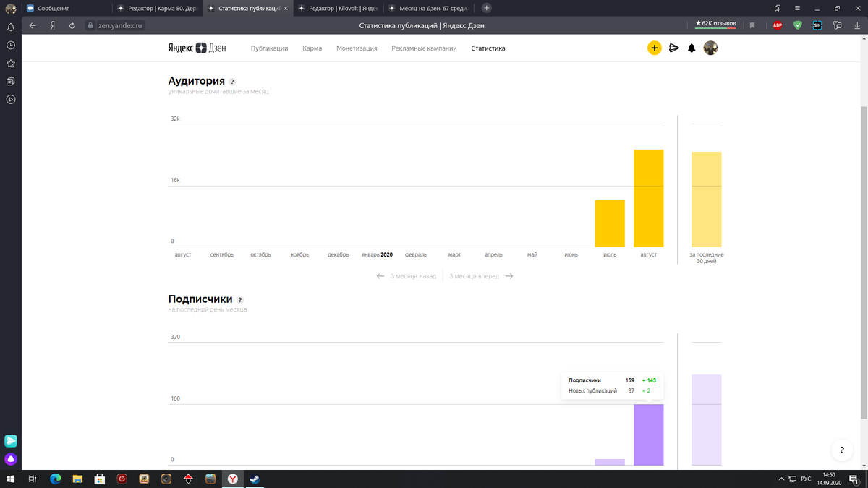
Task: Click the right arrow after '3 месяца вперед'
Action: [509, 276]
